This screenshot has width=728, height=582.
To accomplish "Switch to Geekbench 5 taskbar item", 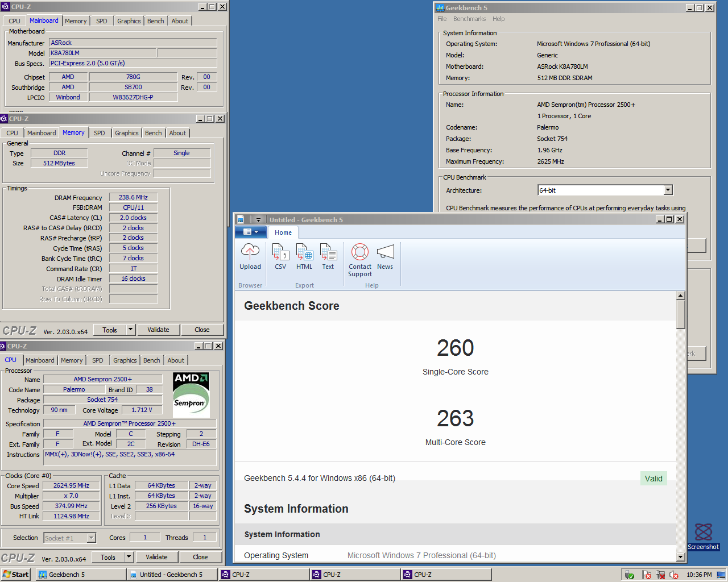I will [x=81, y=575].
